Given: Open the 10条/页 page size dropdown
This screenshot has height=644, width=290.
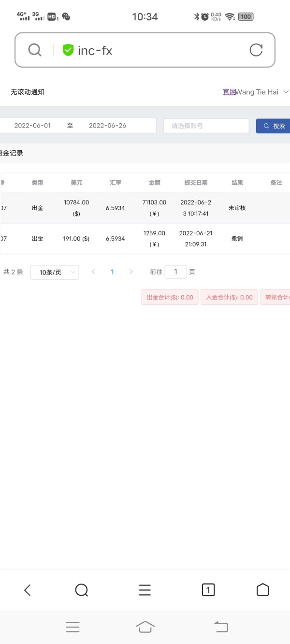Looking at the screenshot, I should (55, 272).
